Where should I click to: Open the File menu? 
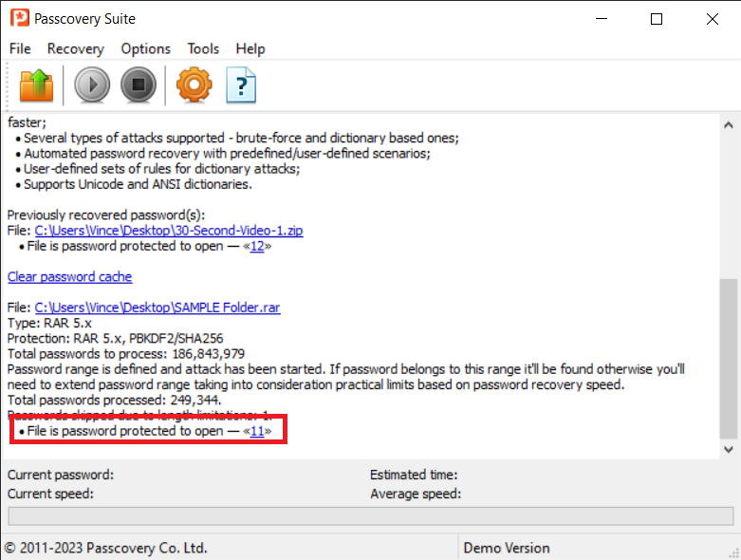tap(20, 48)
